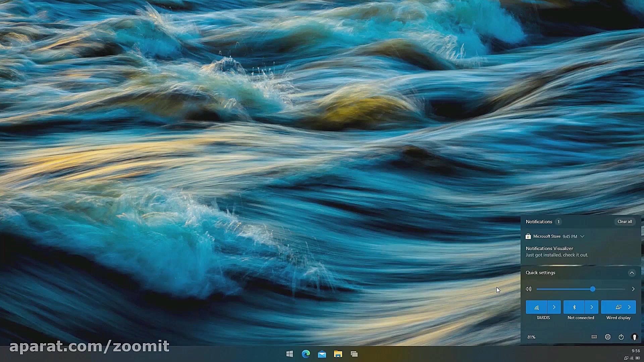Open the Windows Start menu
The width and height of the screenshot is (644, 362).
[289, 354]
